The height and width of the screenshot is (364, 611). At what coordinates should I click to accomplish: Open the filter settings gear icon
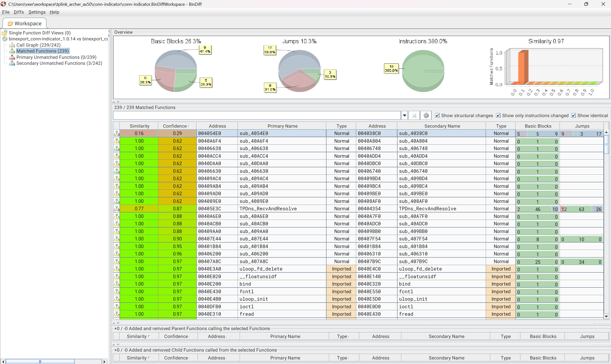pos(426,115)
